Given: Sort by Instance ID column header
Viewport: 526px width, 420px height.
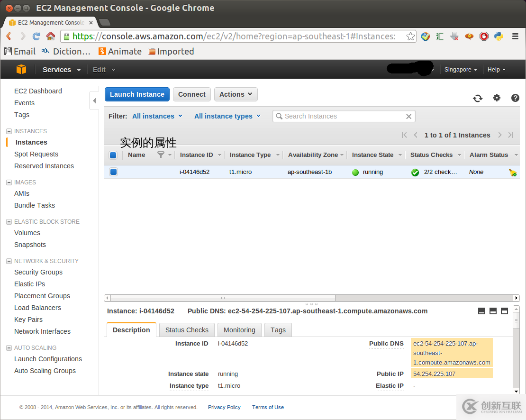Looking at the screenshot, I should pyautogui.click(x=196, y=155).
